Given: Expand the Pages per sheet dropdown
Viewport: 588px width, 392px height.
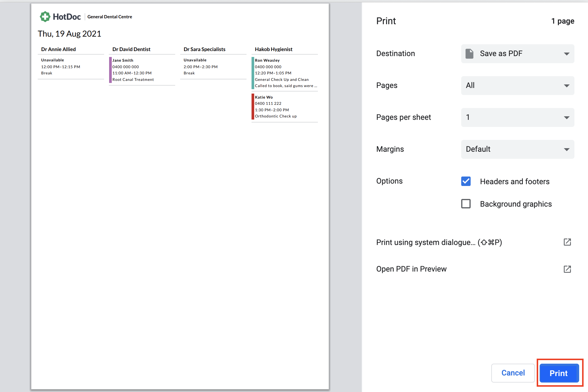Looking at the screenshot, I should (x=518, y=117).
